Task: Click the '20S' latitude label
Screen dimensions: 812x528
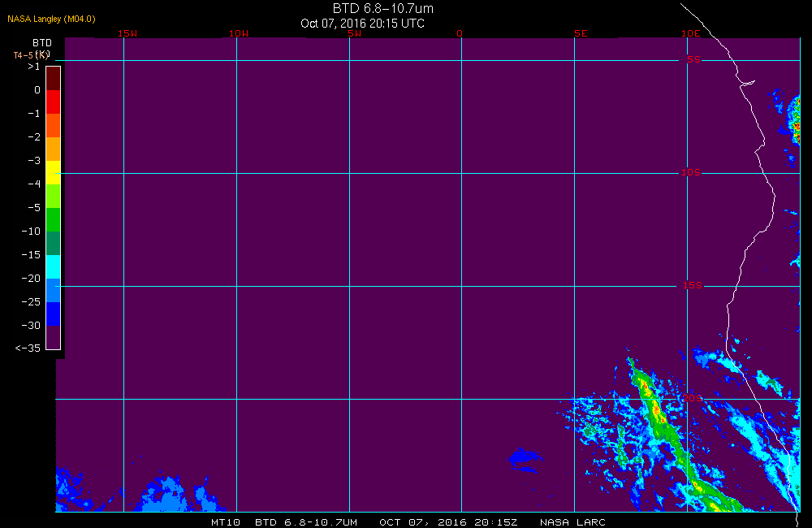Action: (693, 398)
